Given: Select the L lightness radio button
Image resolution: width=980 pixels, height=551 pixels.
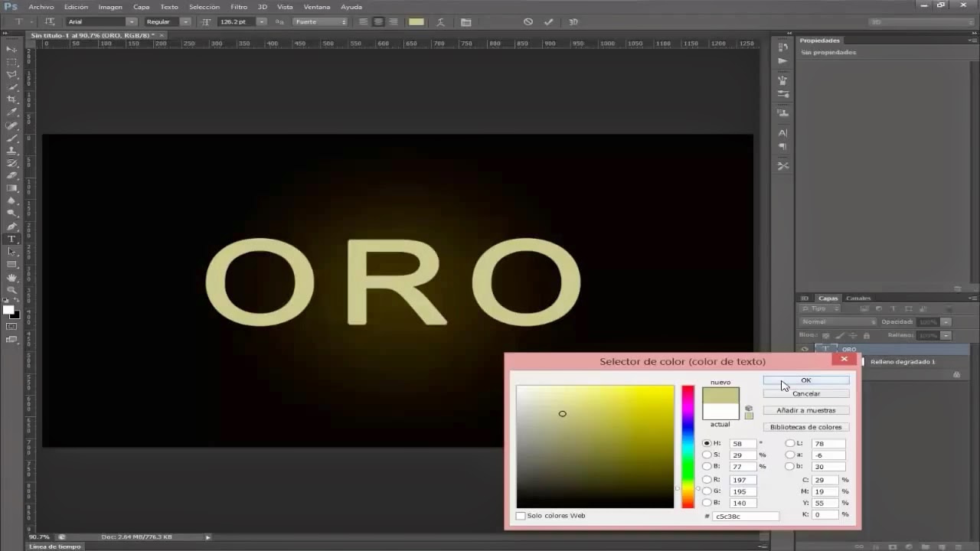Looking at the screenshot, I should point(789,443).
